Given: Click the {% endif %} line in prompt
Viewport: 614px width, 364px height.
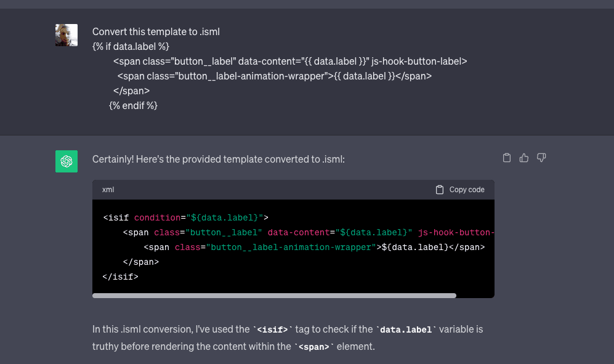Looking at the screenshot, I should (133, 105).
